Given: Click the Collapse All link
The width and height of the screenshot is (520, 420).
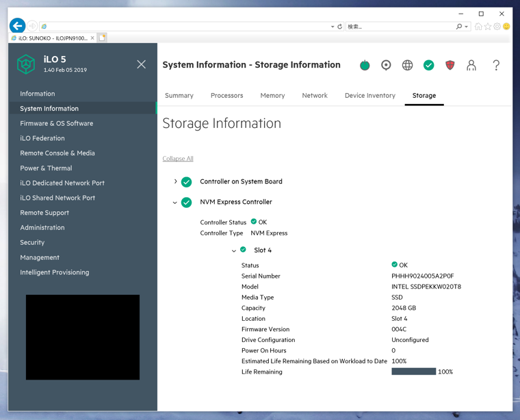Looking at the screenshot, I should [x=178, y=159].
